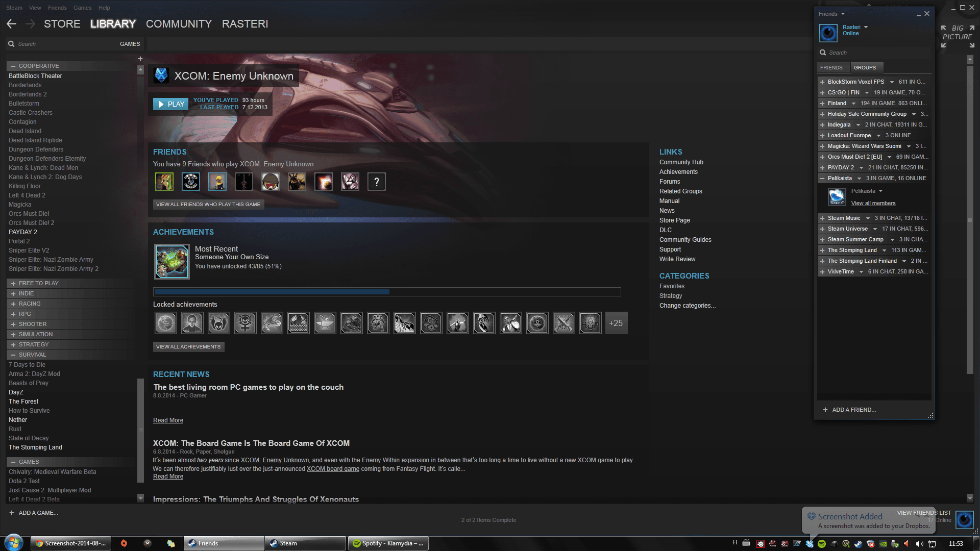Go to the STORE tab
Screen dimensions: 980x551
62,24
